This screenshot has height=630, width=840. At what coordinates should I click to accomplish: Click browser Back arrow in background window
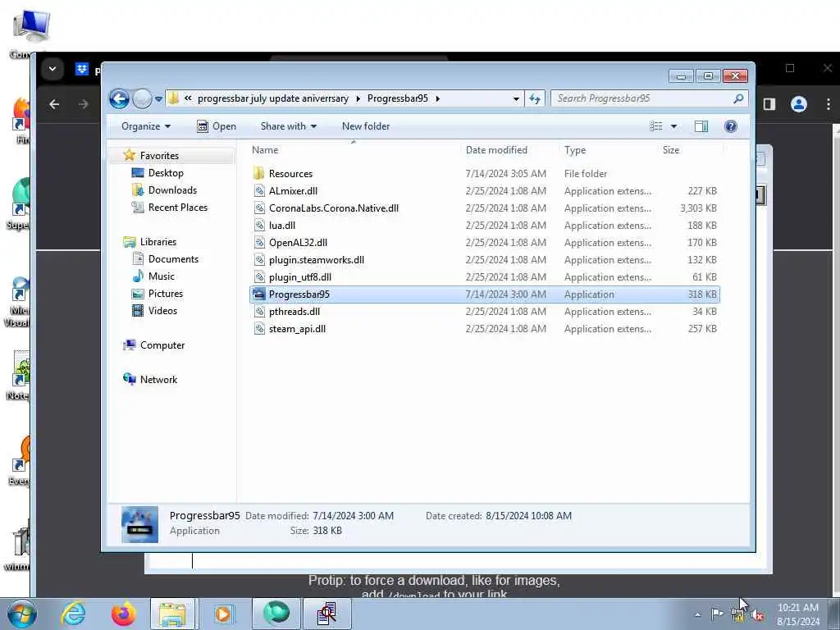coord(54,104)
